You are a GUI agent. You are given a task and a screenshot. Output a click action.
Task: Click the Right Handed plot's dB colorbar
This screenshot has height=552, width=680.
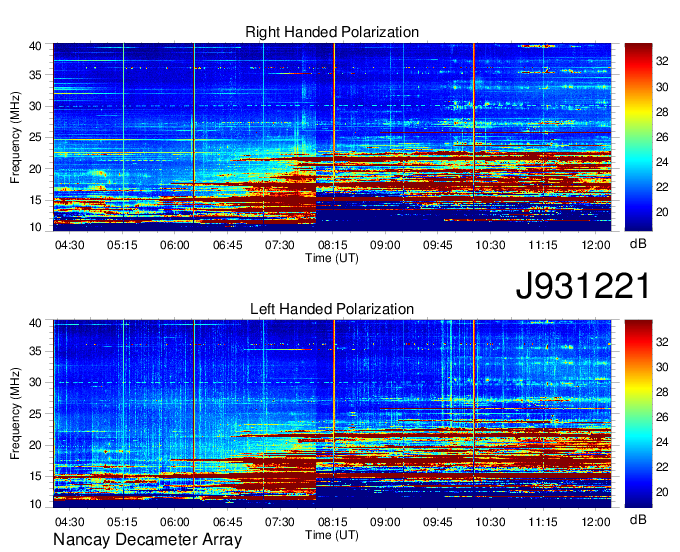click(x=638, y=137)
